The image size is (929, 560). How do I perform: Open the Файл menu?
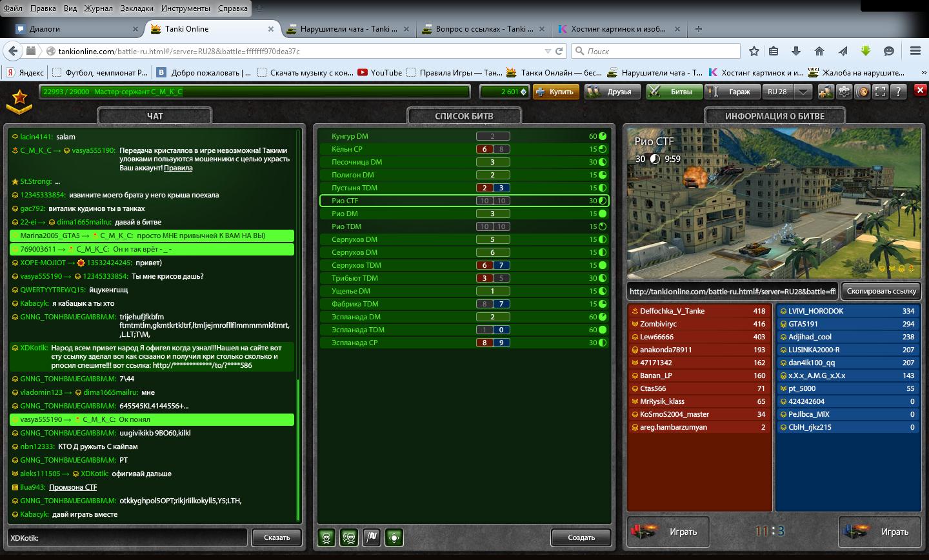tap(13, 8)
